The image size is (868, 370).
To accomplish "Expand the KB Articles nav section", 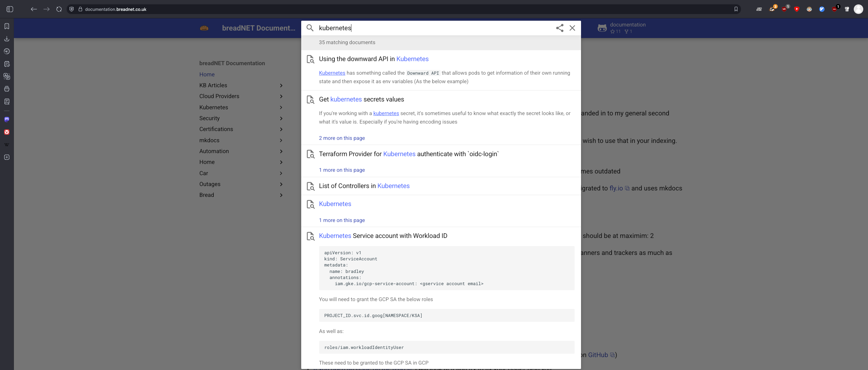I will coord(281,86).
